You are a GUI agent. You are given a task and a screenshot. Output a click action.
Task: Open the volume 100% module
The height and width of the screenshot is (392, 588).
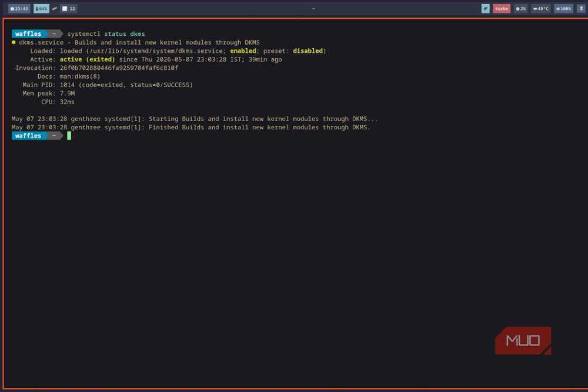563,9
